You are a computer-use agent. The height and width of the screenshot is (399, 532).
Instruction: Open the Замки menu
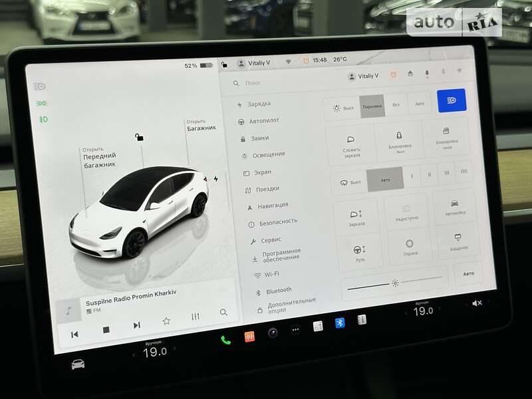[x=255, y=138]
